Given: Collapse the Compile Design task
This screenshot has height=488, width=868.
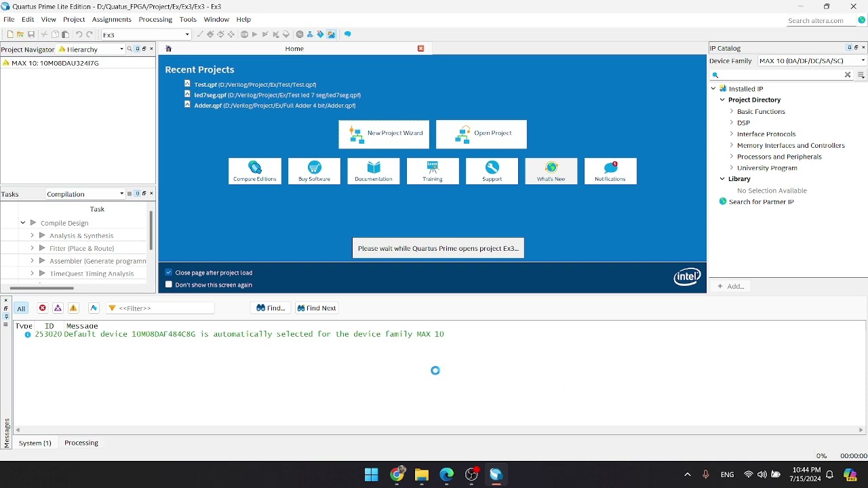Looking at the screenshot, I should point(23,223).
